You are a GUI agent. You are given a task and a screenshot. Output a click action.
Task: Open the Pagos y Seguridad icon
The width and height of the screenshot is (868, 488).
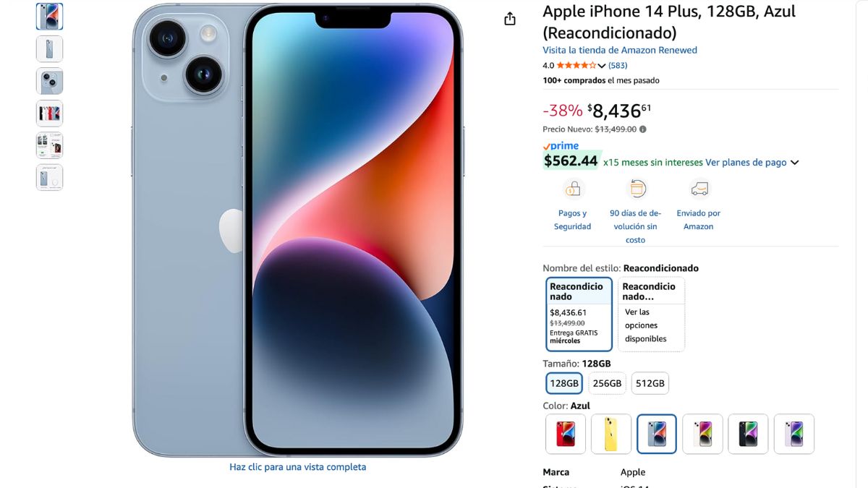[x=573, y=189]
